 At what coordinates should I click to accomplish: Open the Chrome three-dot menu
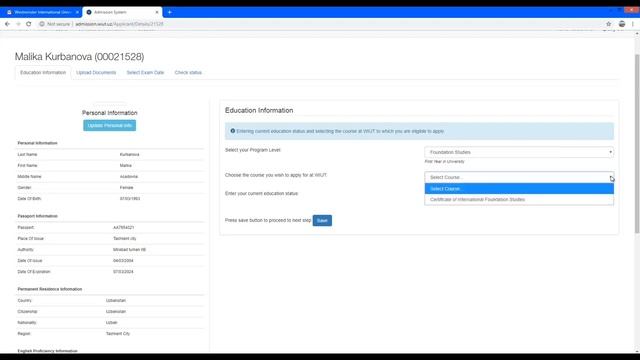[x=633, y=24]
